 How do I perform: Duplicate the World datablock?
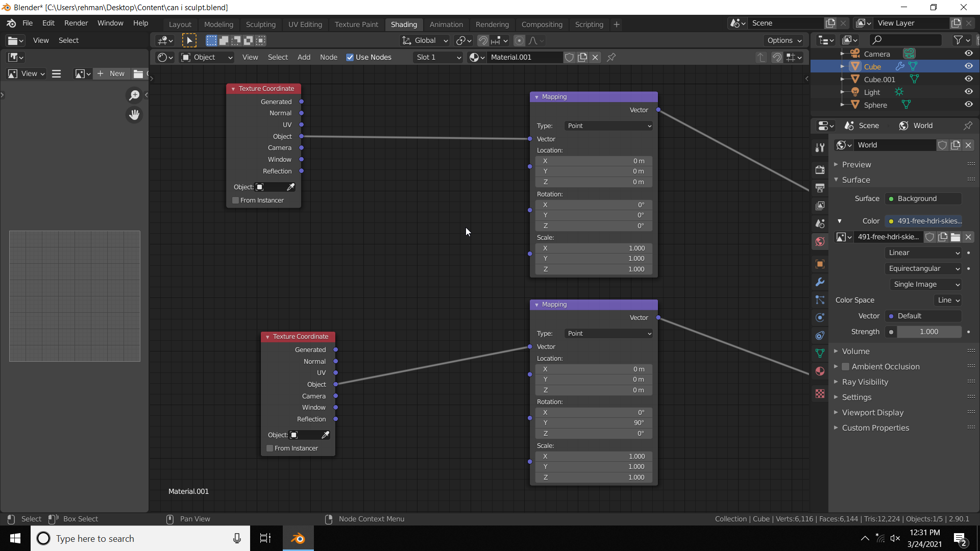(955, 145)
